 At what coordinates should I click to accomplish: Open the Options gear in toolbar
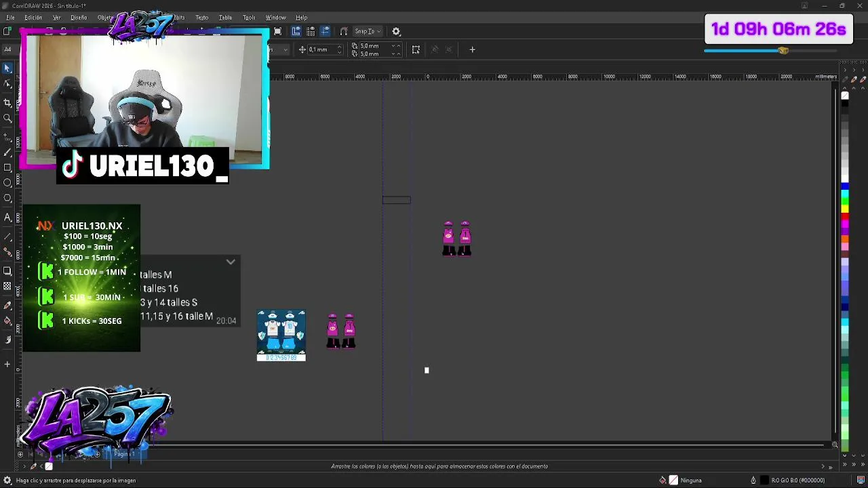[396, 31]
